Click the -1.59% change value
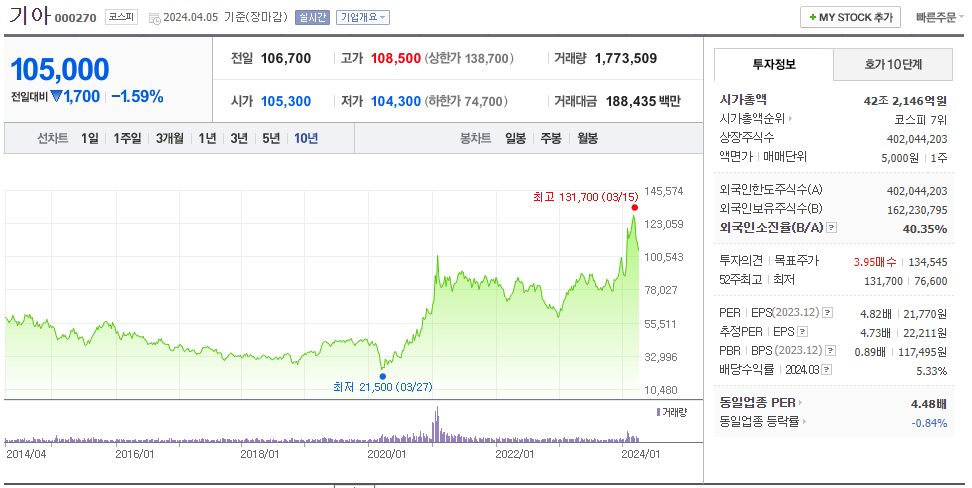Viewport: 972px width, 488px height. [138, 97]
